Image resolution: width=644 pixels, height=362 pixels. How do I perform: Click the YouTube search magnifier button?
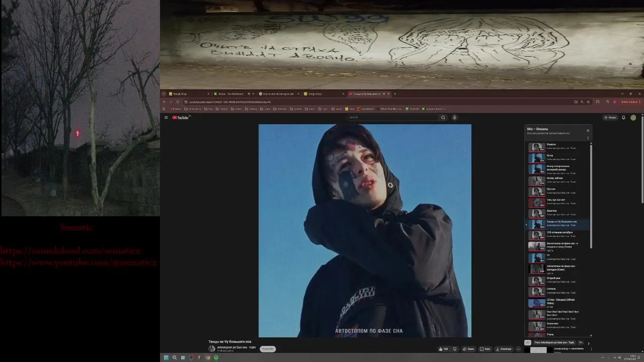click(x=443, y=118)
